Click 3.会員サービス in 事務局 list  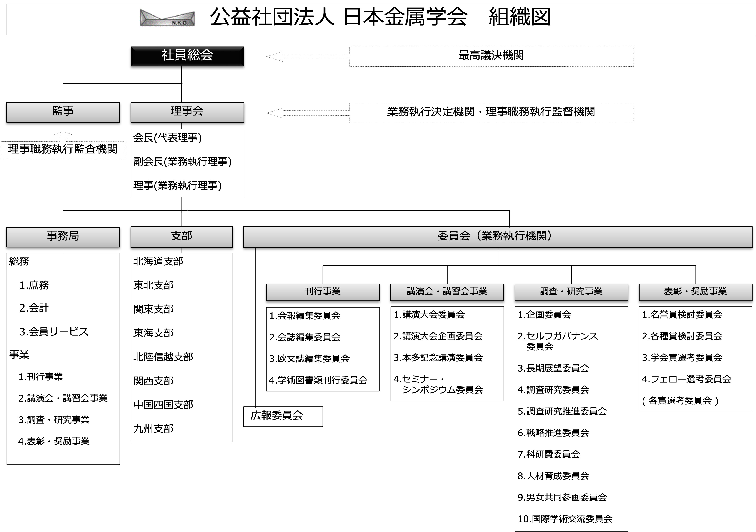click(54, 332)
